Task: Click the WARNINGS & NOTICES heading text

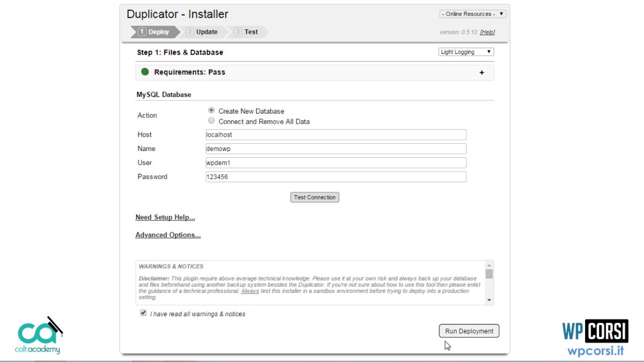Action: click(171, 266)
